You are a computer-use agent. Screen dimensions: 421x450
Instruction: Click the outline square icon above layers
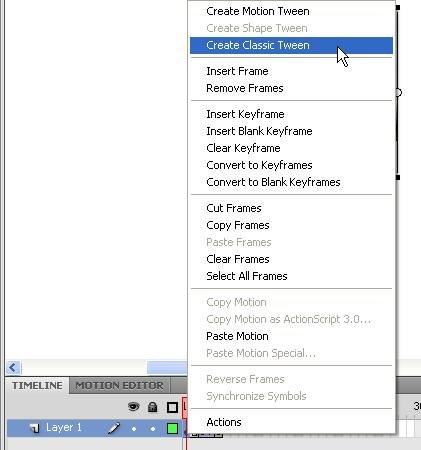point(172,407)
